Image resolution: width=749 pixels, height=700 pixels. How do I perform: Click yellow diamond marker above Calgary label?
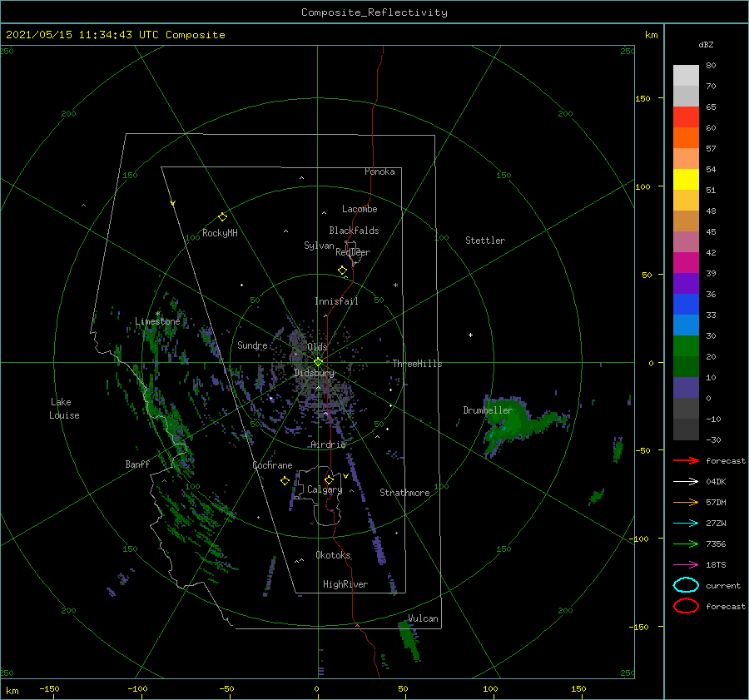click(x=329, y=479)
